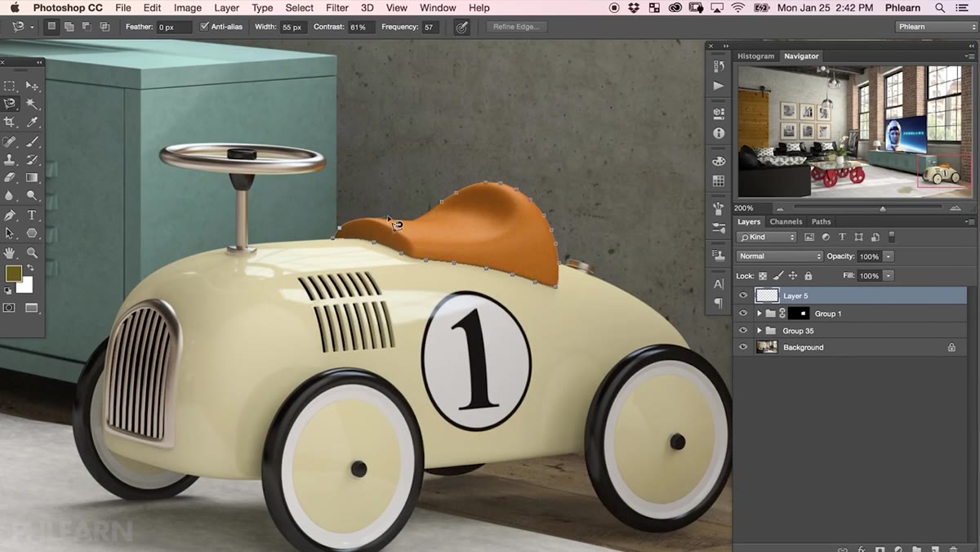Viewport: 980px width, 552px height.
Task: Open the Actions panel play icon
Action: click(719, 85)
